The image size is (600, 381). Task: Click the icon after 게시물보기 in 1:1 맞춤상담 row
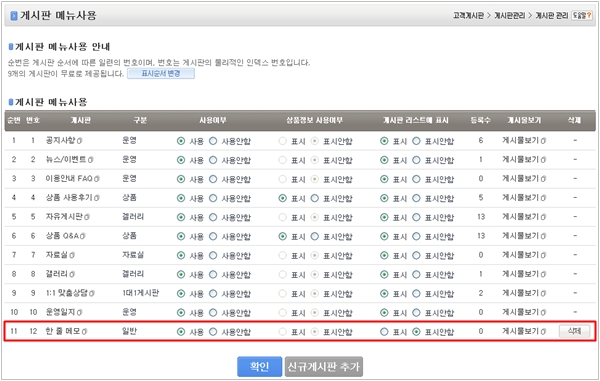click(544, 293)
